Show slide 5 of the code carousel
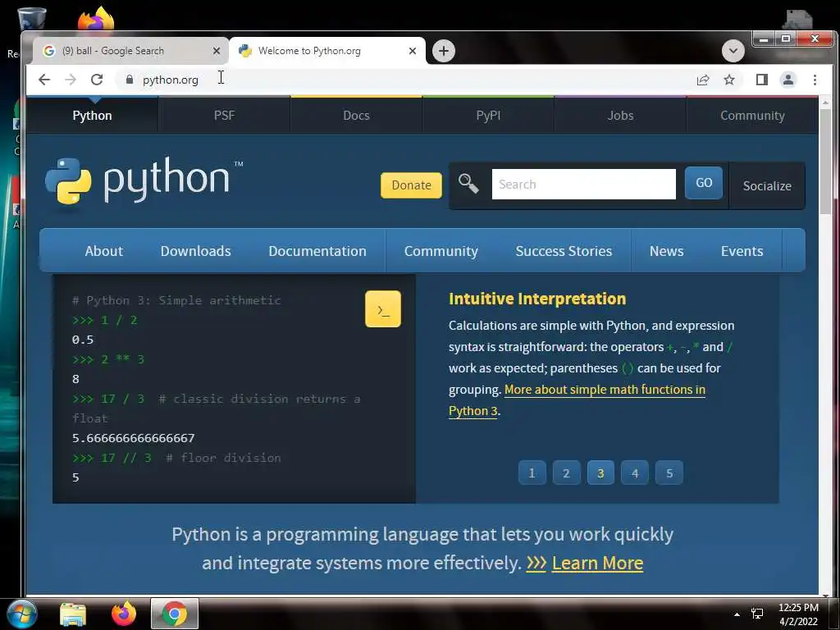 tap(669, 472)
